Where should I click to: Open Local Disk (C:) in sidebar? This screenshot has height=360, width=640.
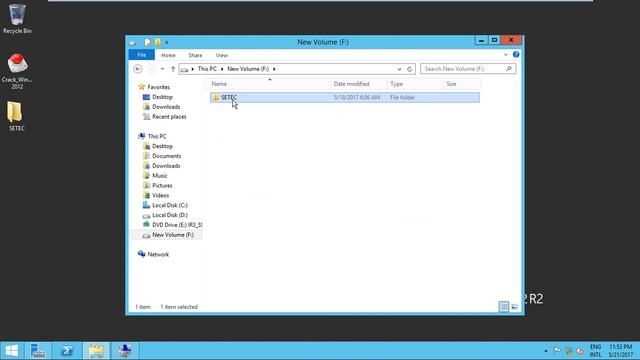(x=169, y=205)
